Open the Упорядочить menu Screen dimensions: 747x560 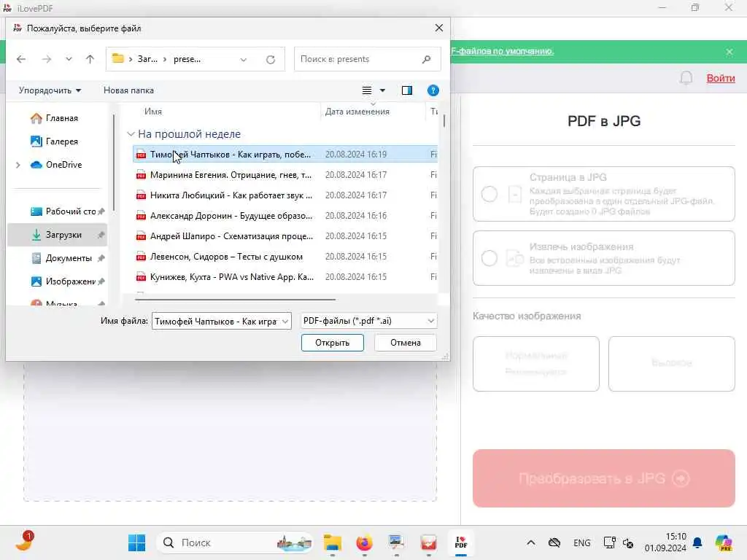point(50,90)
